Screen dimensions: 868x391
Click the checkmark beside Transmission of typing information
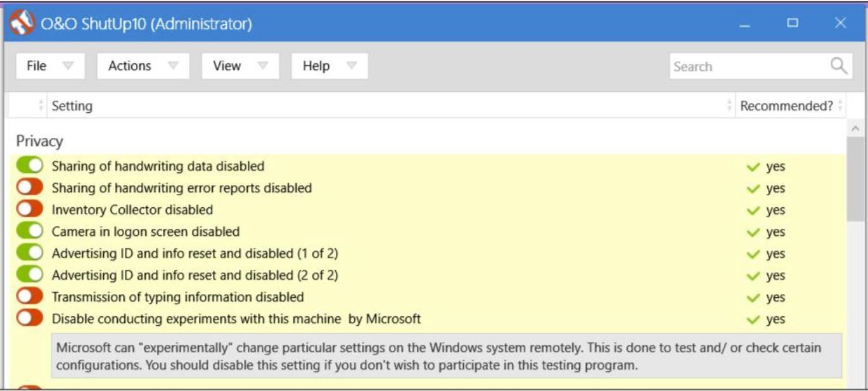pyautogui.click(x=753, y=297)
